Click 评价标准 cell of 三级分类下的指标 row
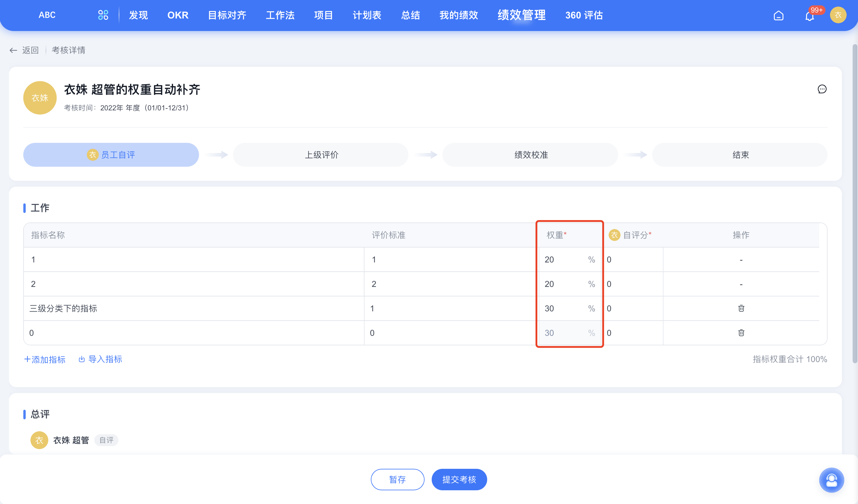 pos(452,309)
